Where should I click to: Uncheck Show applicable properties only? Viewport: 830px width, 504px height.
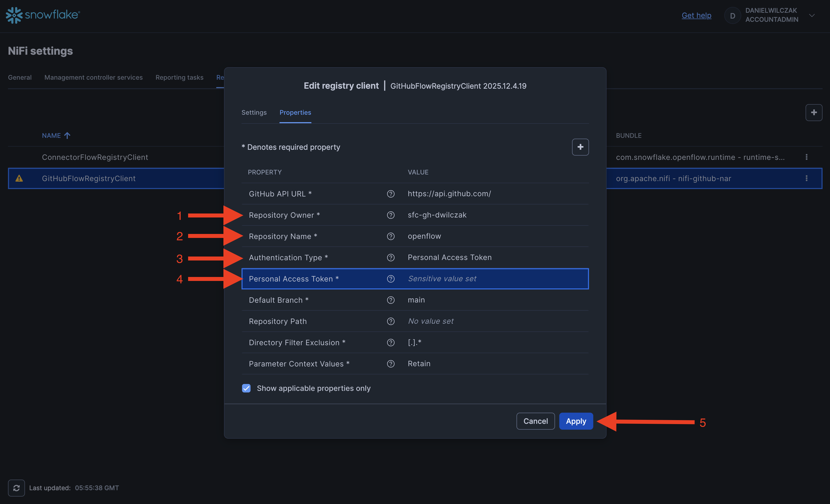click(x=246, y=388)
